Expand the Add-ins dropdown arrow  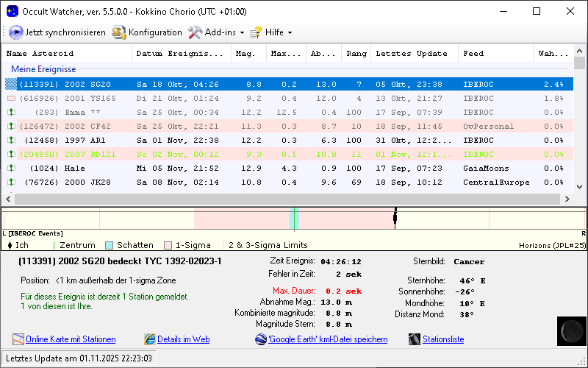242,33
